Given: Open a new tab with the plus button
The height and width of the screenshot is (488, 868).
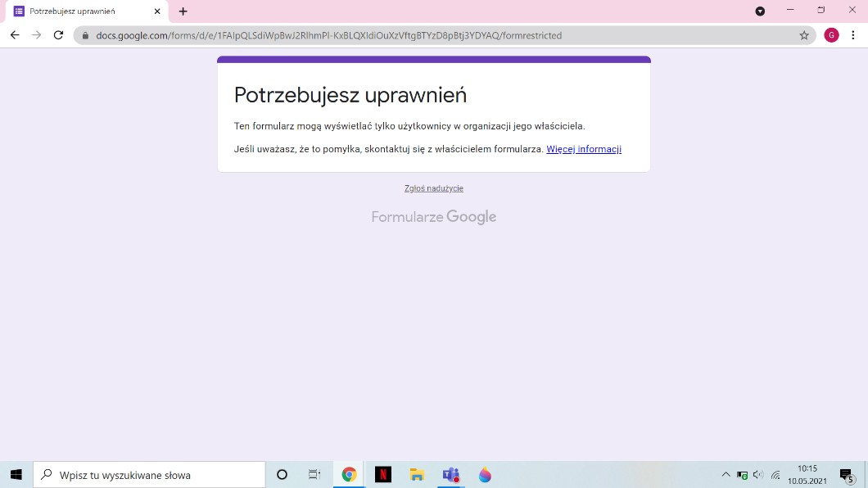Looking at the screenshot, I should tap(183, 11).
